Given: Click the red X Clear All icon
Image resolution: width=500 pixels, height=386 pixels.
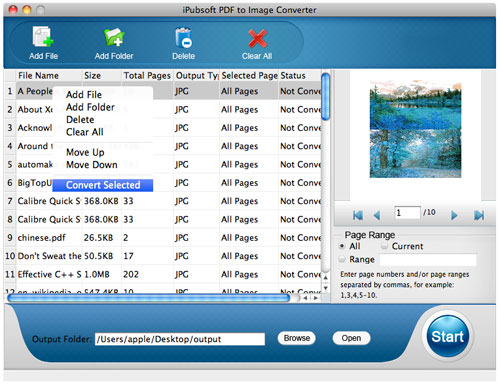Looking at the screenshot, I should (257, 38).
